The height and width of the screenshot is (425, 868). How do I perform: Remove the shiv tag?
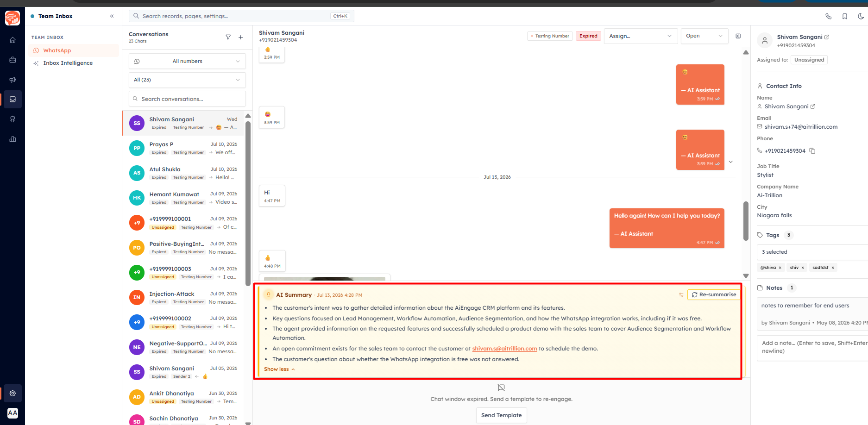tap(803, 268)
